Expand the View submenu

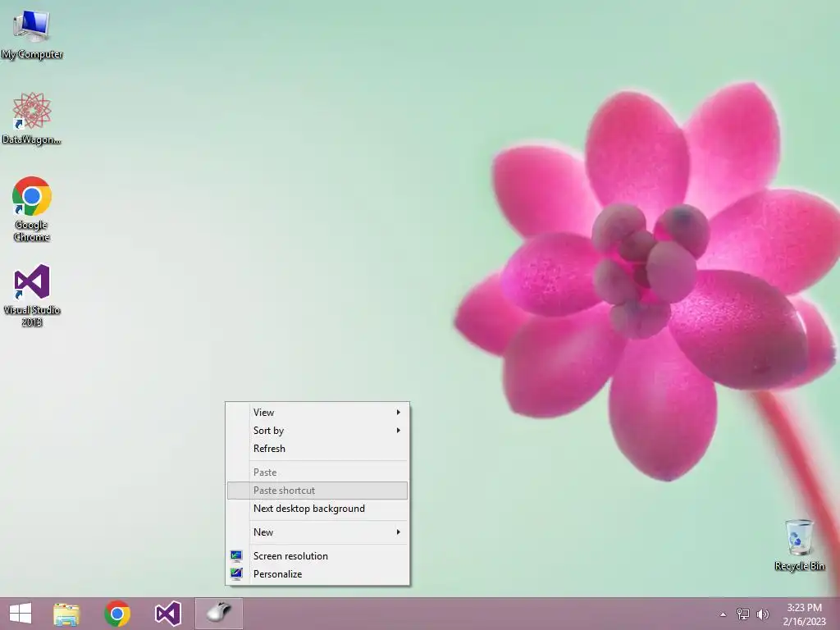point(317,413)
